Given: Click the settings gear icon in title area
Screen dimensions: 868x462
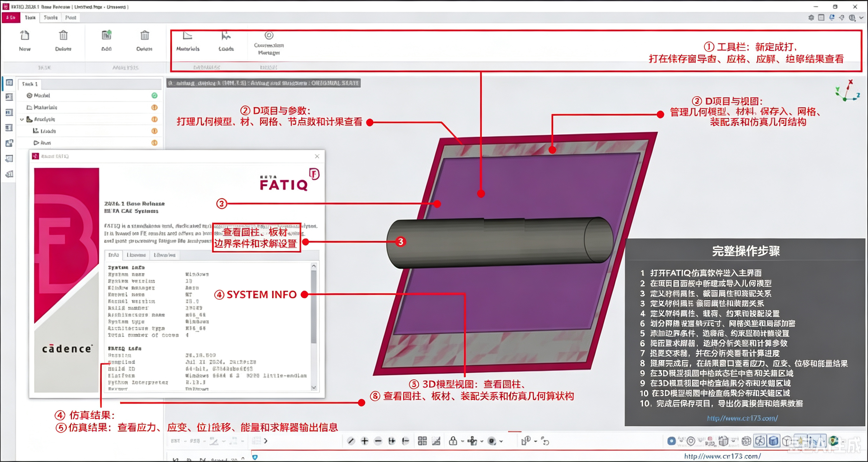Looking at the screenshot, I should pyautogui.click(x=811, y=17).
